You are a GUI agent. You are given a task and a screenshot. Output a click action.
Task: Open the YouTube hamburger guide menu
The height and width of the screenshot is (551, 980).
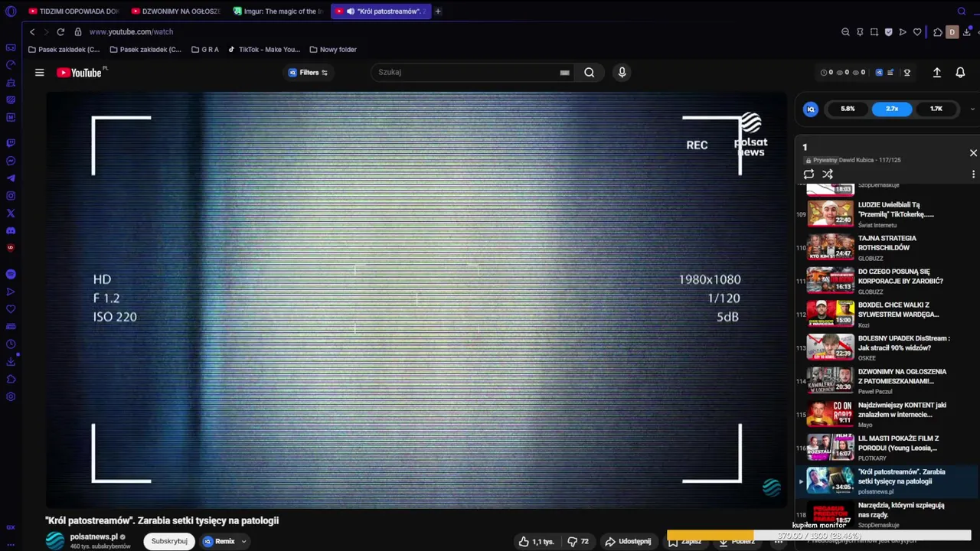[39, 73]
